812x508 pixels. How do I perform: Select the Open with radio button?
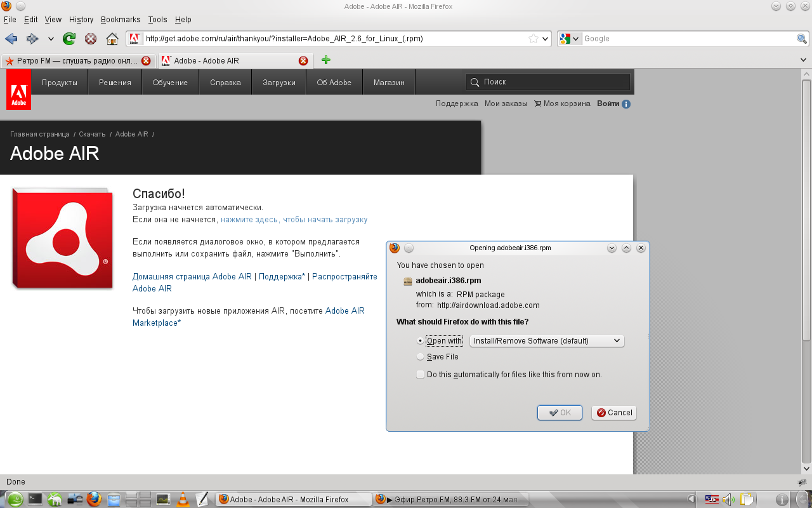421,341
